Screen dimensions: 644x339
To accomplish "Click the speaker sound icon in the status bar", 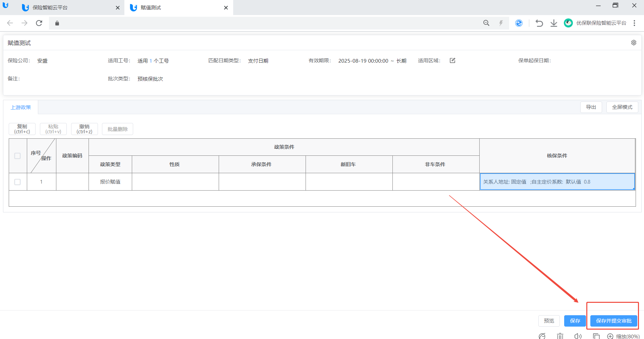I will point(578,336).
